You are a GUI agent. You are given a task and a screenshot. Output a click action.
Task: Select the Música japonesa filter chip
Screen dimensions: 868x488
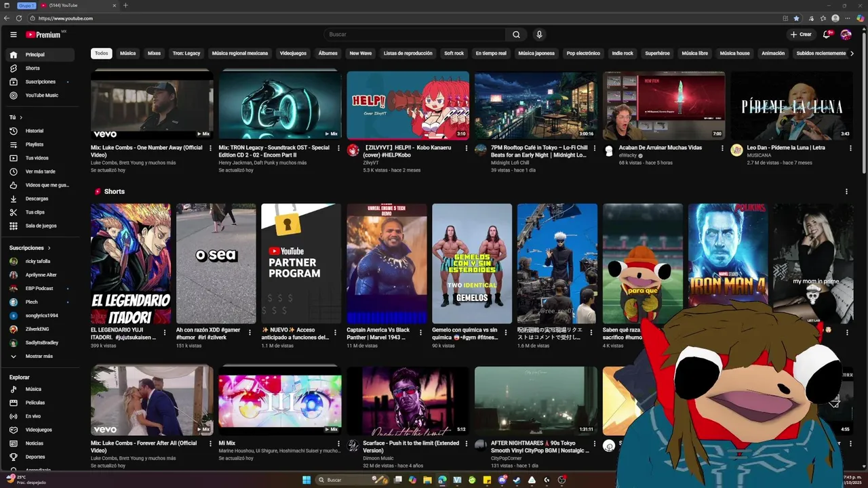click(x=536, y=53)
